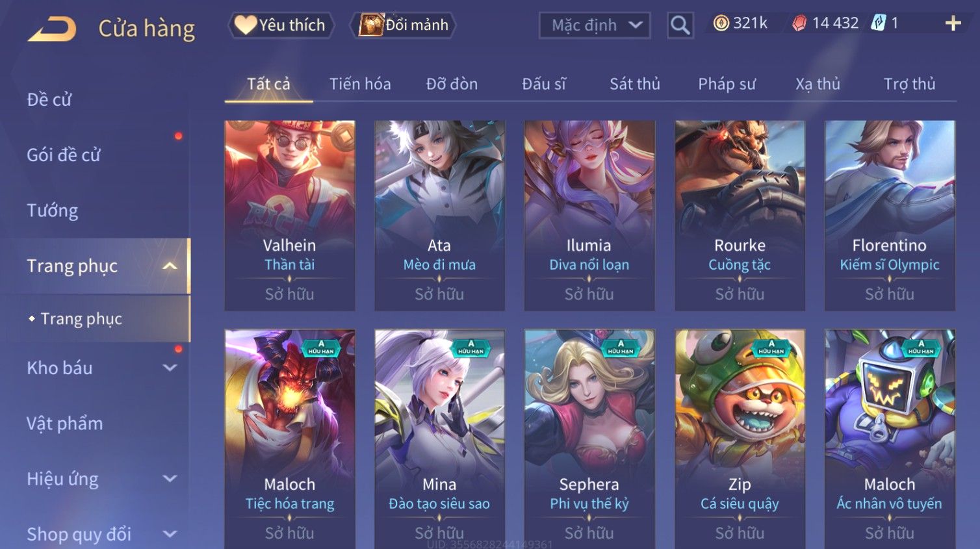Select the Pháp sư tab
980x549 pixels.
pos(727,84)
